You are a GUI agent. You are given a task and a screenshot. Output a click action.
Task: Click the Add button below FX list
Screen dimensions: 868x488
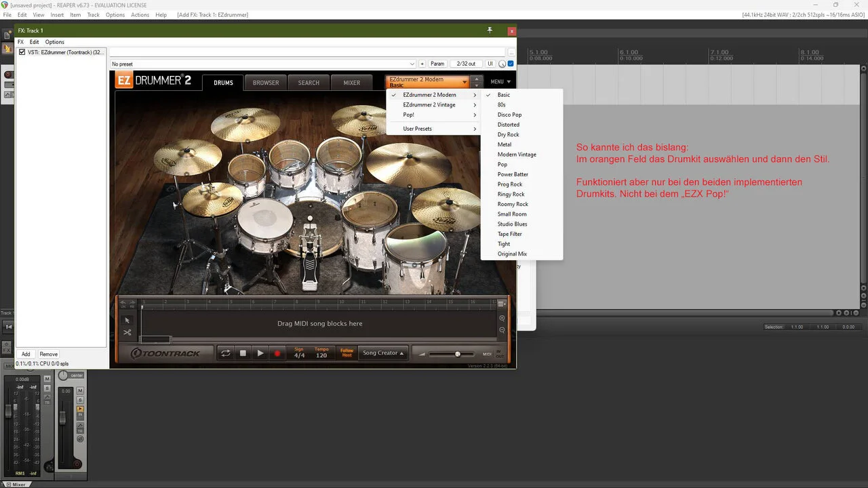pos(26,354)
